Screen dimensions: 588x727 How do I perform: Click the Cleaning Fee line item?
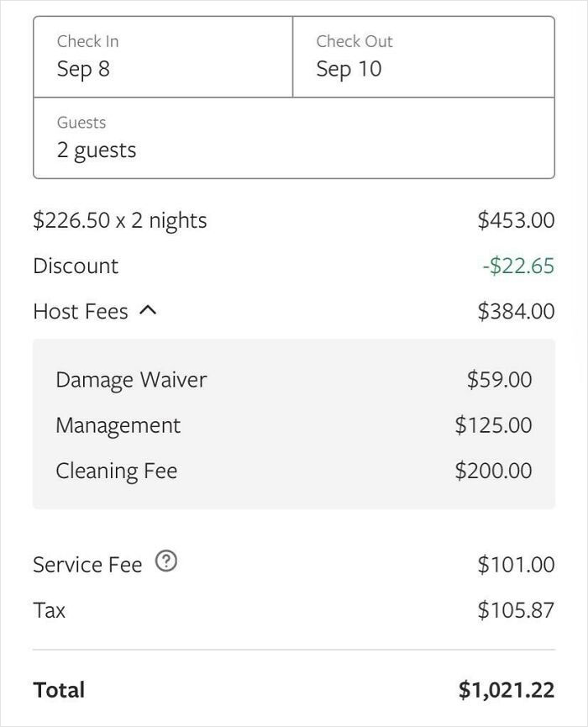pos(117,471)
